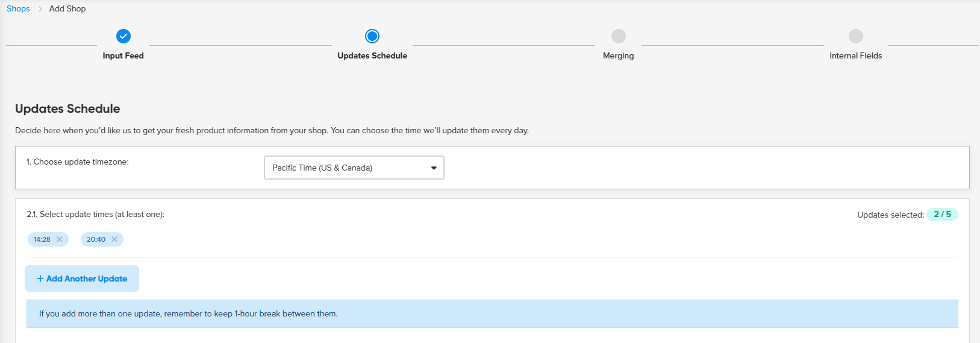This screenshot has width=980, height=343.
Task: Click Add Another Update button
Action: click(x=82, y=278)
